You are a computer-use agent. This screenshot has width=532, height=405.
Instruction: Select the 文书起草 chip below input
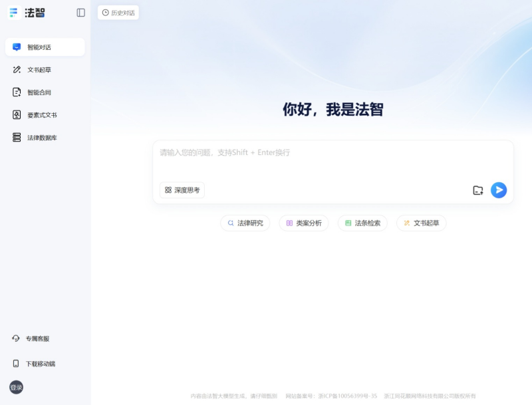click(421, 223)
